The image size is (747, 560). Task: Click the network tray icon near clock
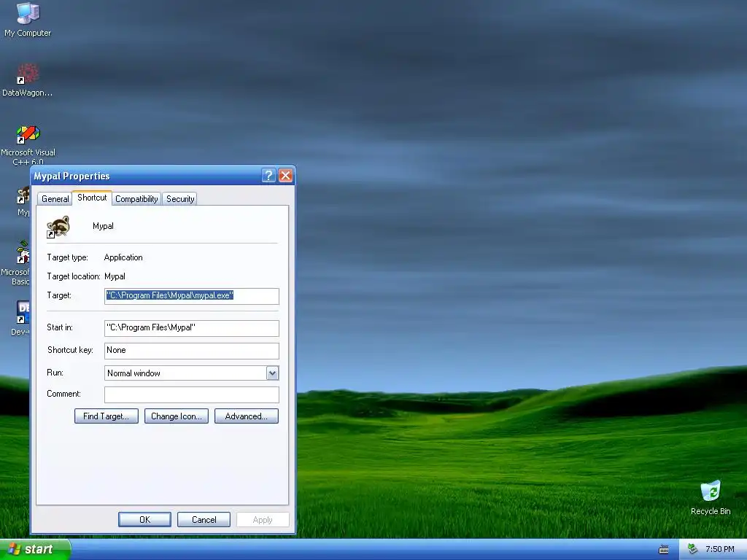tap(693, 549)
